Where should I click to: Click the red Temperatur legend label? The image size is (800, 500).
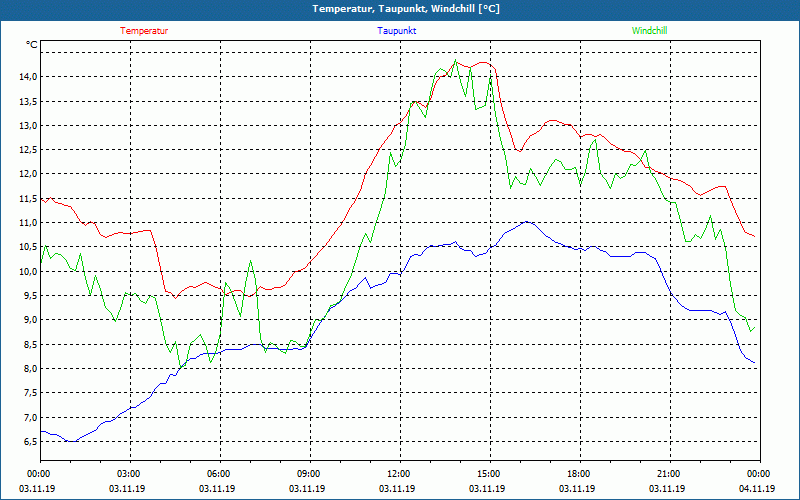click(144, 31)
